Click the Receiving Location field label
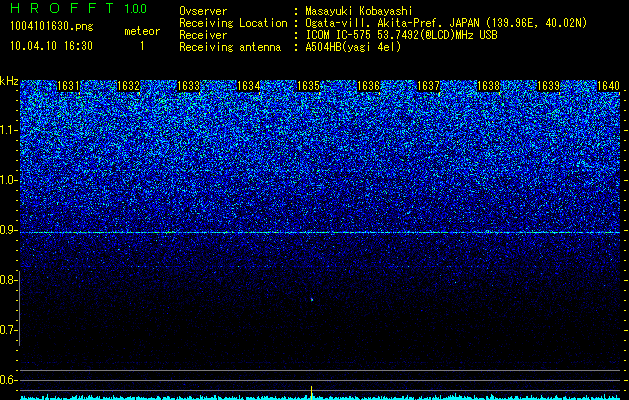Image resolution: width=629 pixels, height=400 pixels. click(x=233, y=23)
